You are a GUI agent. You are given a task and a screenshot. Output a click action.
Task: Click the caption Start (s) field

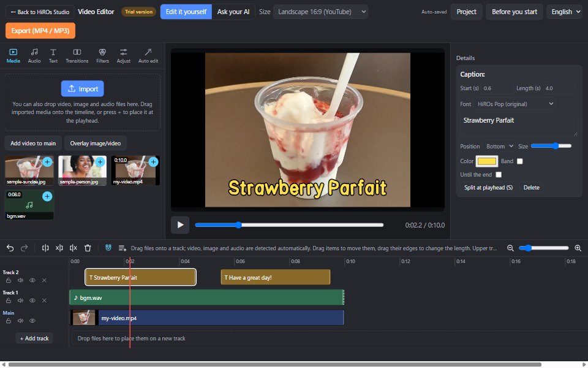point(497,88)
